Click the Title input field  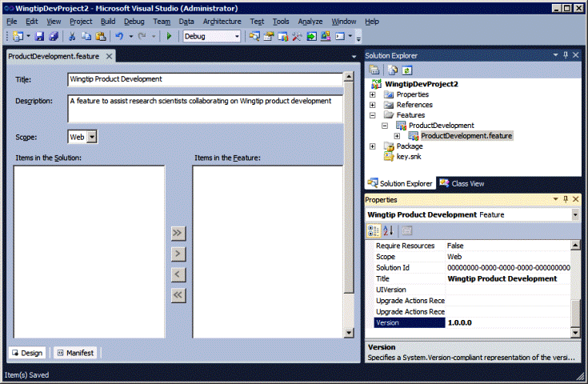coord(205,79)
